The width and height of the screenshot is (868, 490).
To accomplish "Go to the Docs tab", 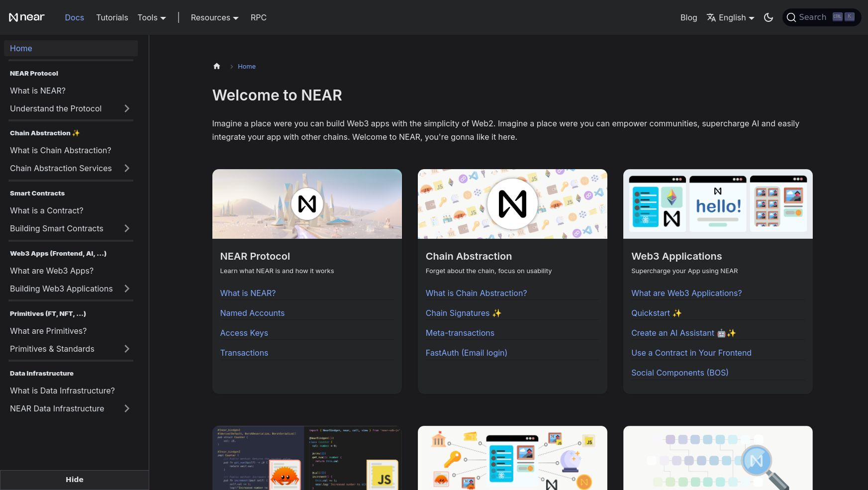I will [x=75, y=17].
